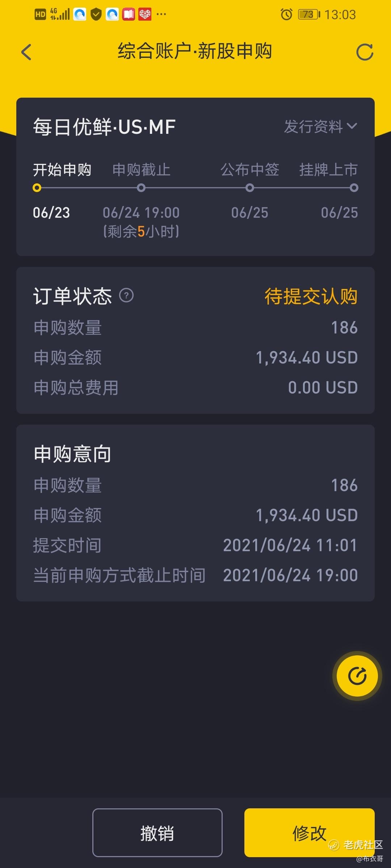Screen dimensions: 391x868
Task: Tap the three-dots notification overflow icon
Action: click(161, 14)
